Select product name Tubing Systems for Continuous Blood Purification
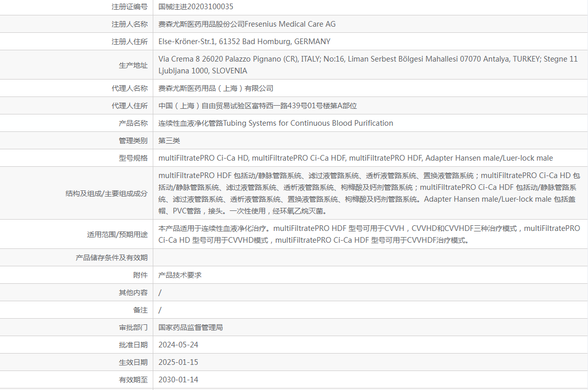 pos(276,123)
